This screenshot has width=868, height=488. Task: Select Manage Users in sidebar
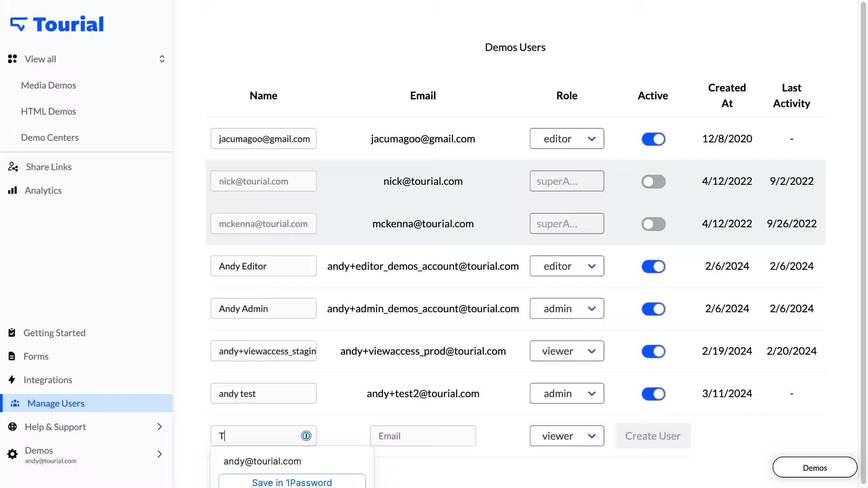[x=87, y=403]
